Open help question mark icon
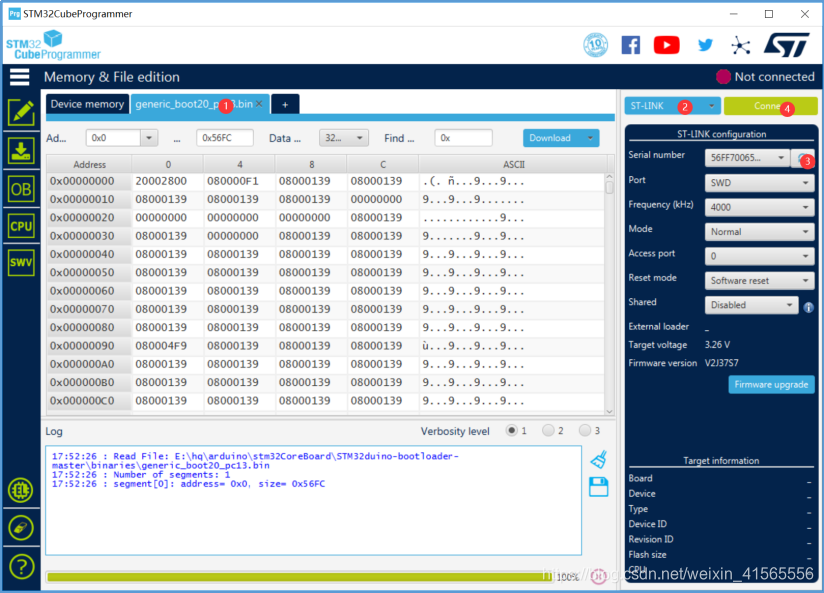 coord(21,567)
